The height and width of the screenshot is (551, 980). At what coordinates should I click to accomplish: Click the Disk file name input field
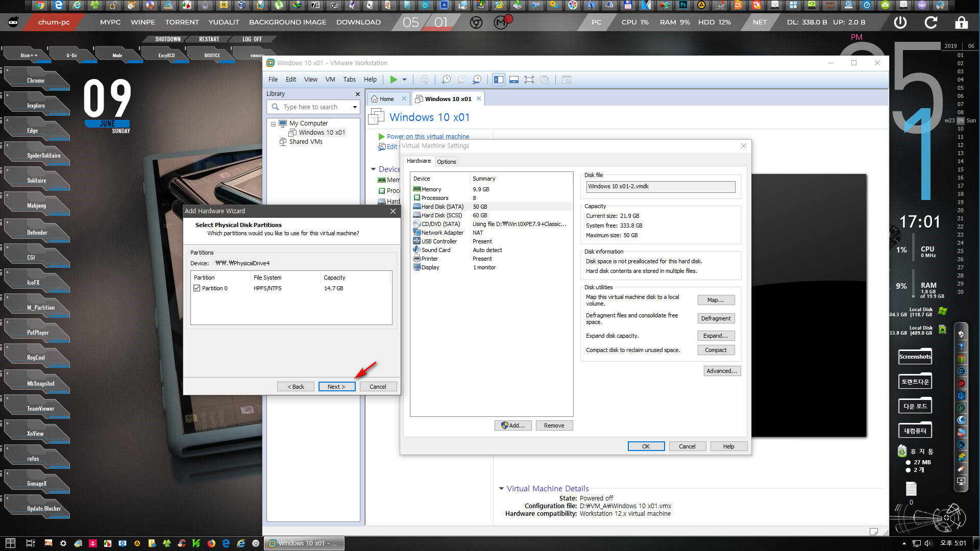tap(660, 186)
